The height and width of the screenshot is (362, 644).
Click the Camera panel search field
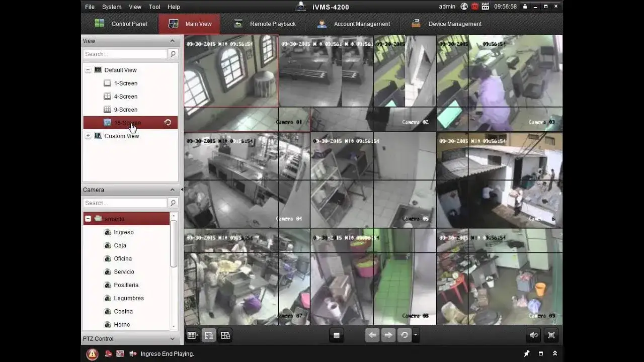tap(125, 203)
